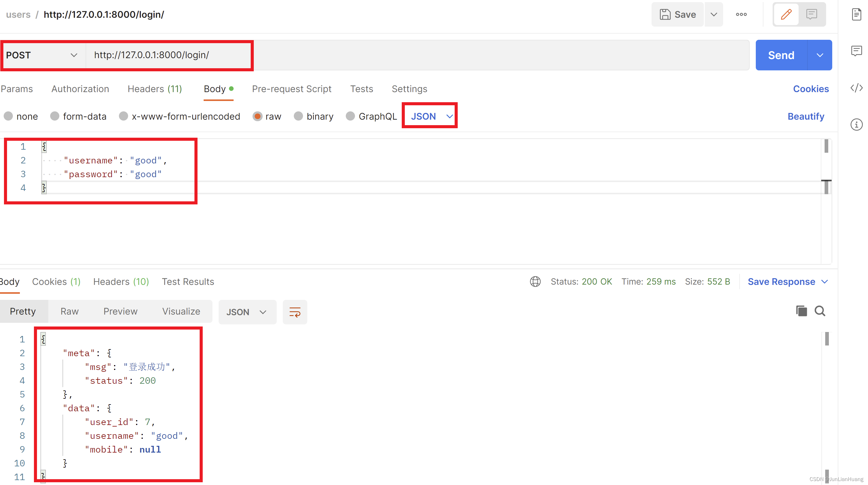
Task: Click the Save disk icon
Action: (x=665, y=14)
